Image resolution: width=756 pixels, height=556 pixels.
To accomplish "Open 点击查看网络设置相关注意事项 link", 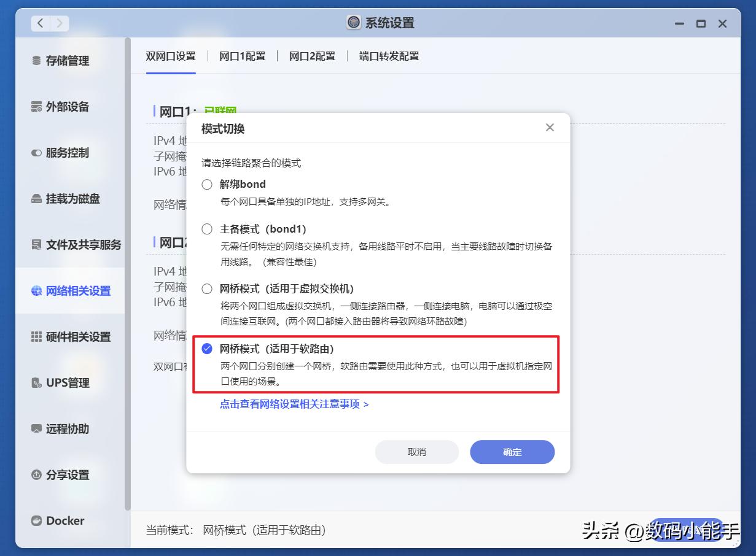I will [x=294, y=404].
